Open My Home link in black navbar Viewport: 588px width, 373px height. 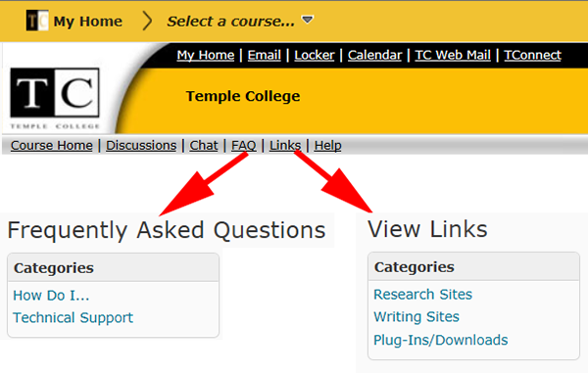[206, 55]
